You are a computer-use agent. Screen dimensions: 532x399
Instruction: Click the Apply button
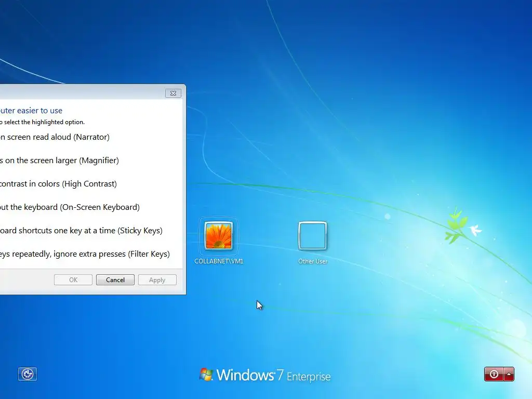(x=157, y=280)
